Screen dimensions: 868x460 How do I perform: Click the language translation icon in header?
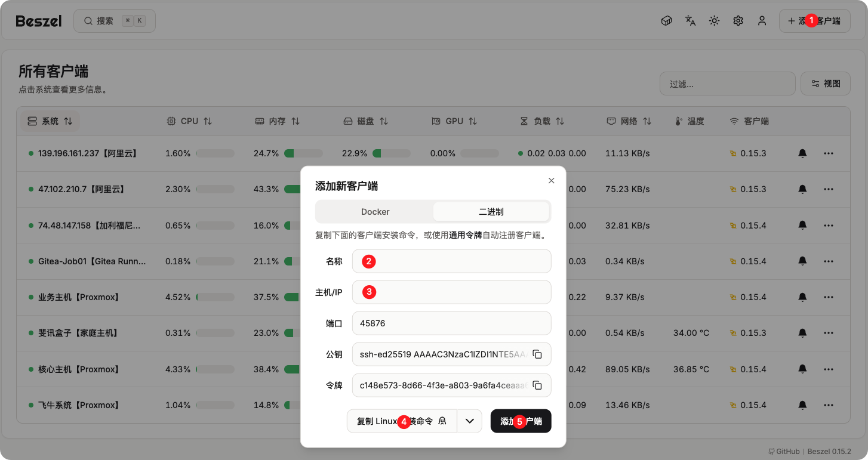(691, 21)
